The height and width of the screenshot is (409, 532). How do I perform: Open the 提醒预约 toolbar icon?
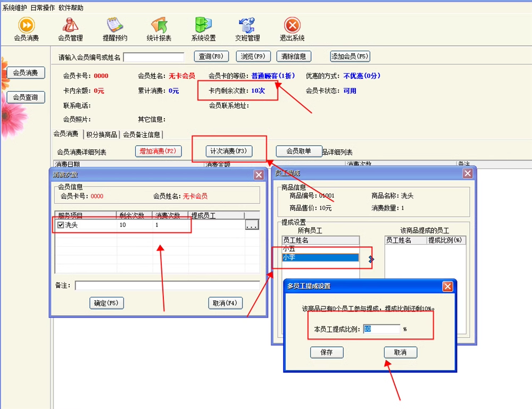(115, 29)
